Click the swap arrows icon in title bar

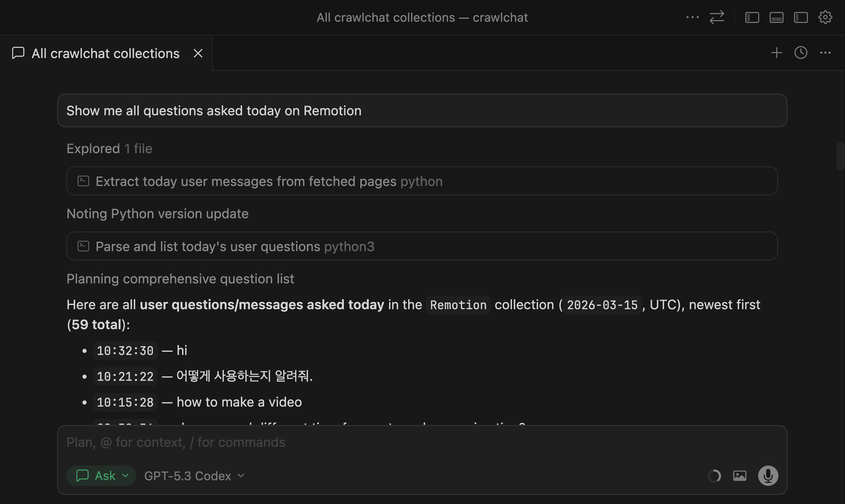pyautogui.click(x=716, y=17)
